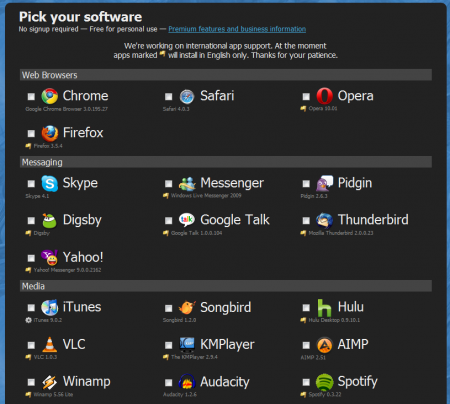The height and width of the screenshot is (404, 450).
Task: Enable the Audacity checkbox
Action: coord(169,382)
